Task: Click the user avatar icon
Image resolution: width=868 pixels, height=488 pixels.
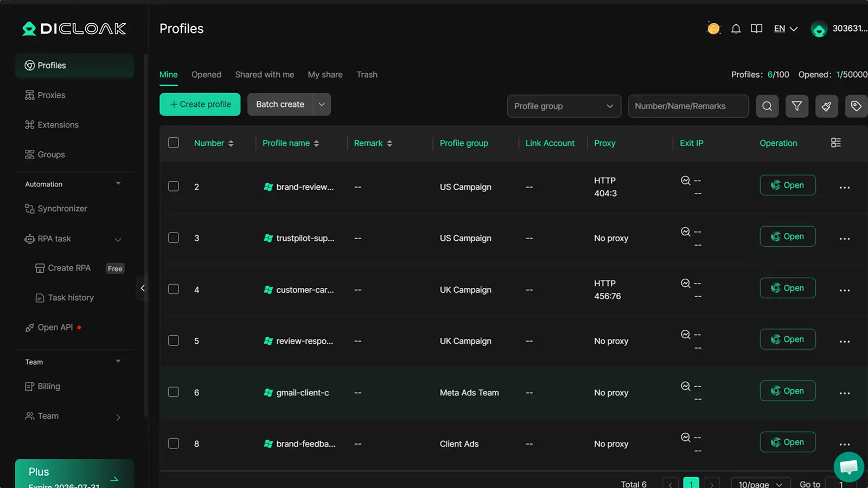Action: point(819,29)
